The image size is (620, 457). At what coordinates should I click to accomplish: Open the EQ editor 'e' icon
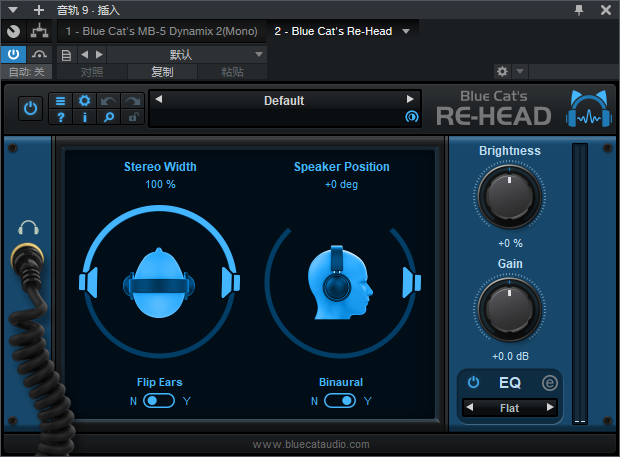pos(549,383)
